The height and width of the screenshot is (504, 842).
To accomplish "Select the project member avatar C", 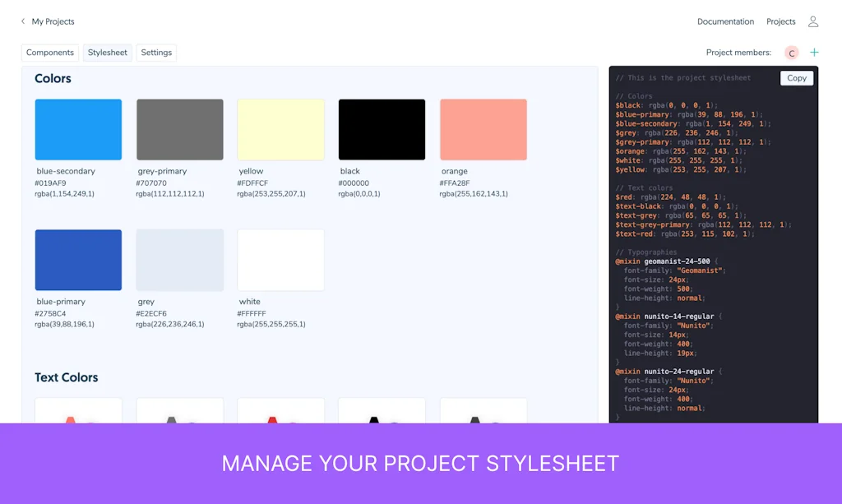I will [x=791, y=53].
